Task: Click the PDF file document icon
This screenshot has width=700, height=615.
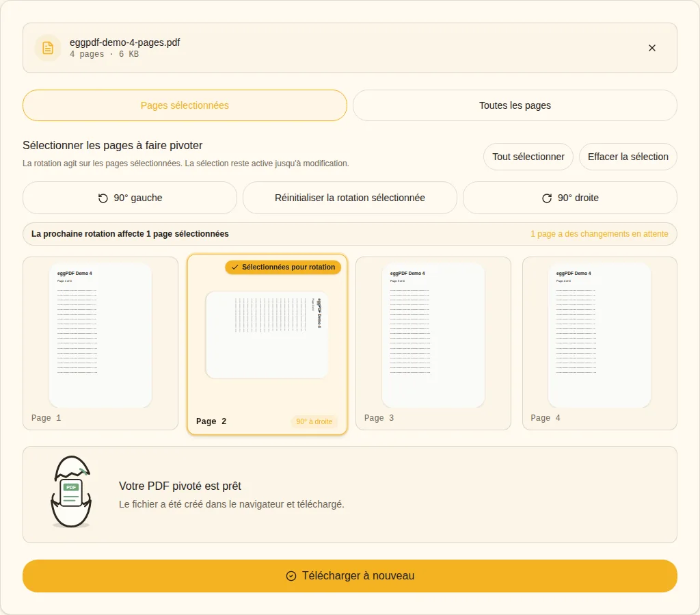Action: (48, 48)
